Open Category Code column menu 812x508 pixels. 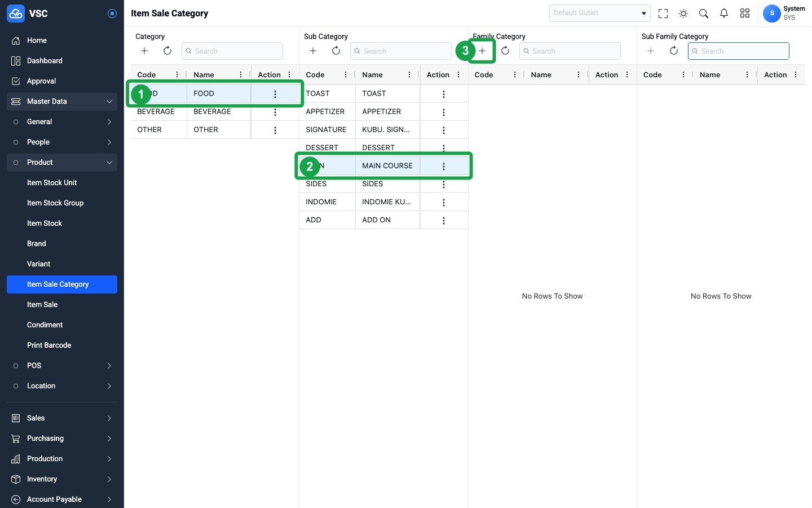click(x=177, y=75)
